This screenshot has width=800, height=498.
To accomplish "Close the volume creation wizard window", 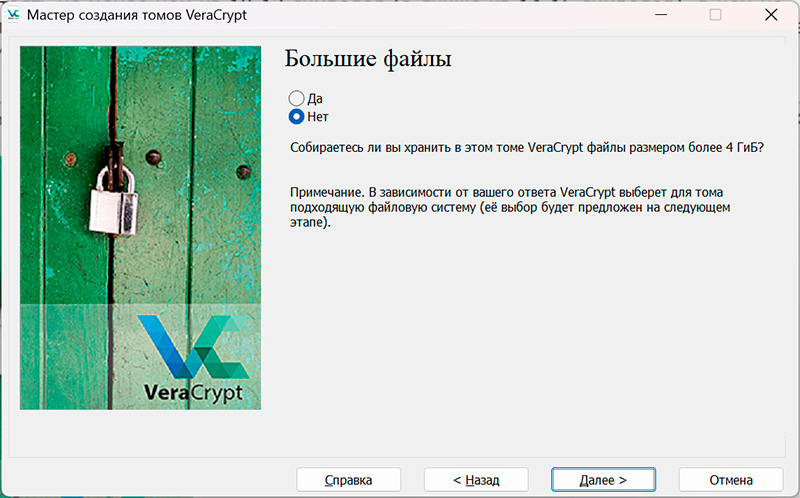I will 771,15.
